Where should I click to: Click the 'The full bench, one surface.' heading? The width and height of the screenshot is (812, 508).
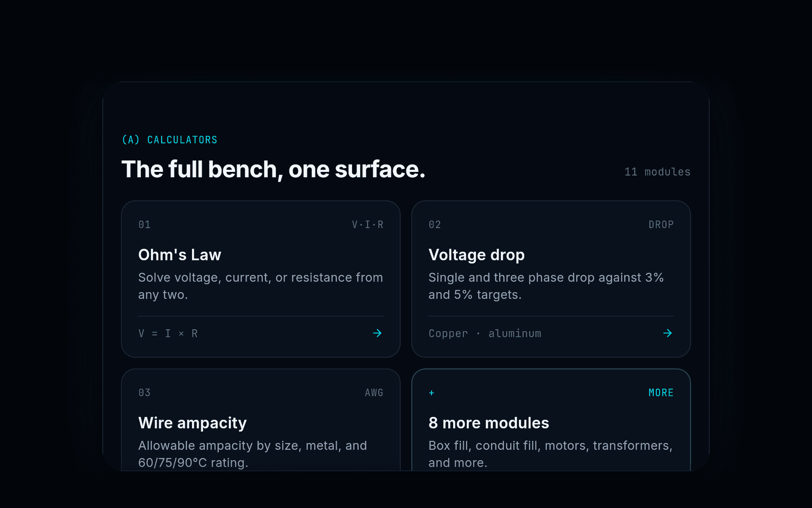[x=273, y=169]
